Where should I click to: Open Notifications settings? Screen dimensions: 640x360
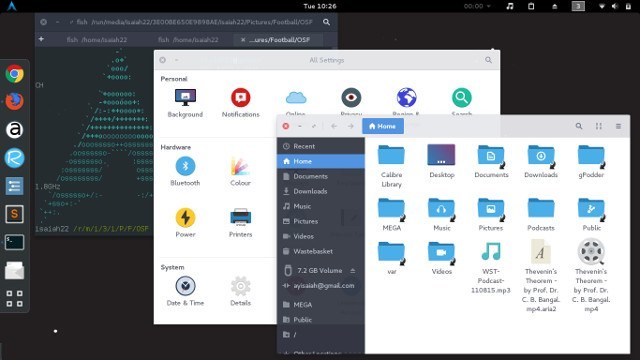pyautogui.click(x=240, y=103)
